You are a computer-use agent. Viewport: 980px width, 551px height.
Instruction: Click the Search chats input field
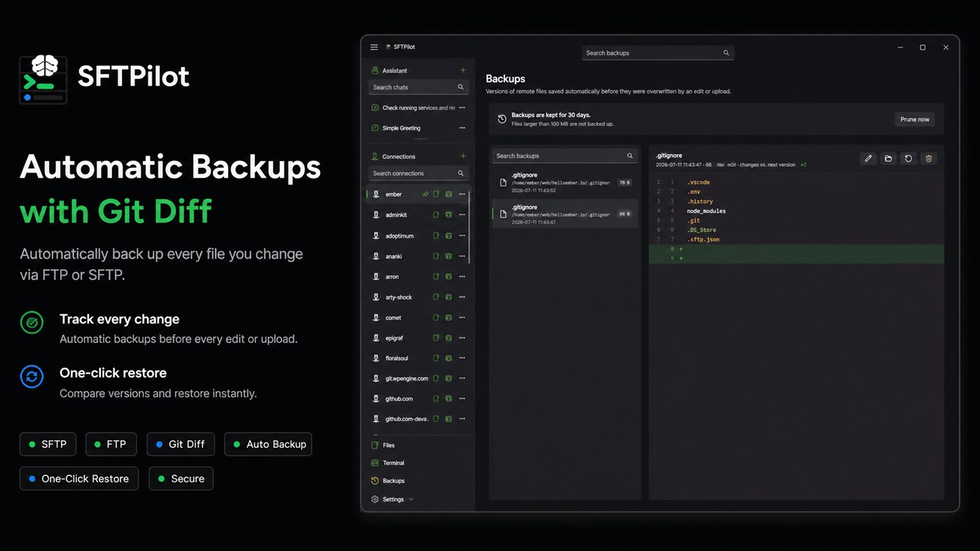click(x=418, y=88)
